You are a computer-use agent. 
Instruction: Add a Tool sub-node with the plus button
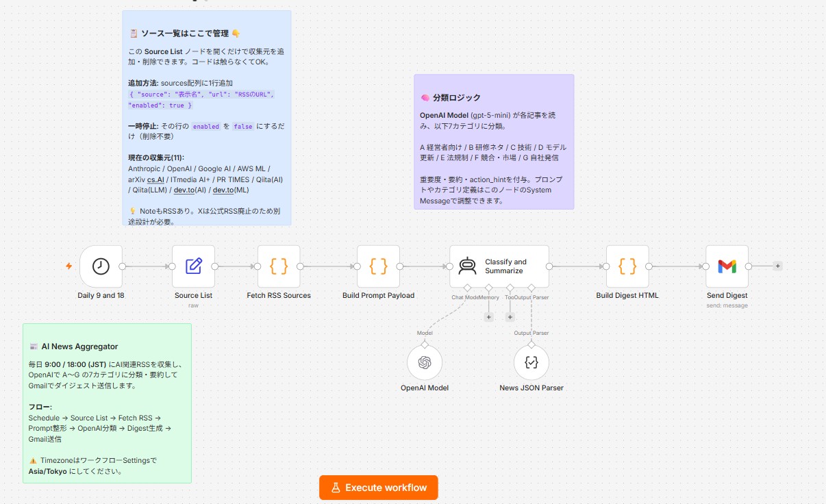(x=510, y=317)
